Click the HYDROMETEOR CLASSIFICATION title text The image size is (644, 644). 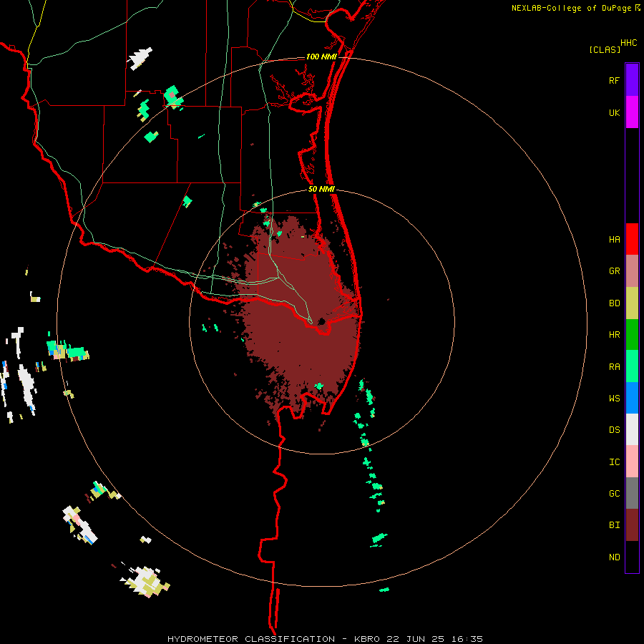(x=251, y=639)
